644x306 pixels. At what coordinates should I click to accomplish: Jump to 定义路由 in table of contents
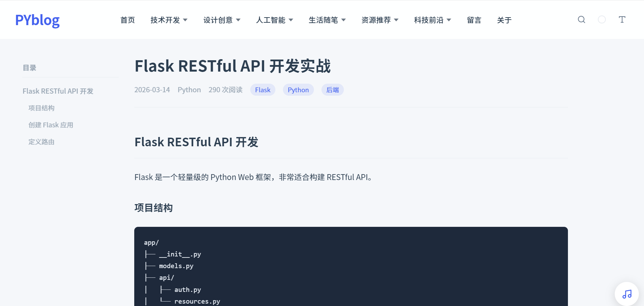(41, 142)
